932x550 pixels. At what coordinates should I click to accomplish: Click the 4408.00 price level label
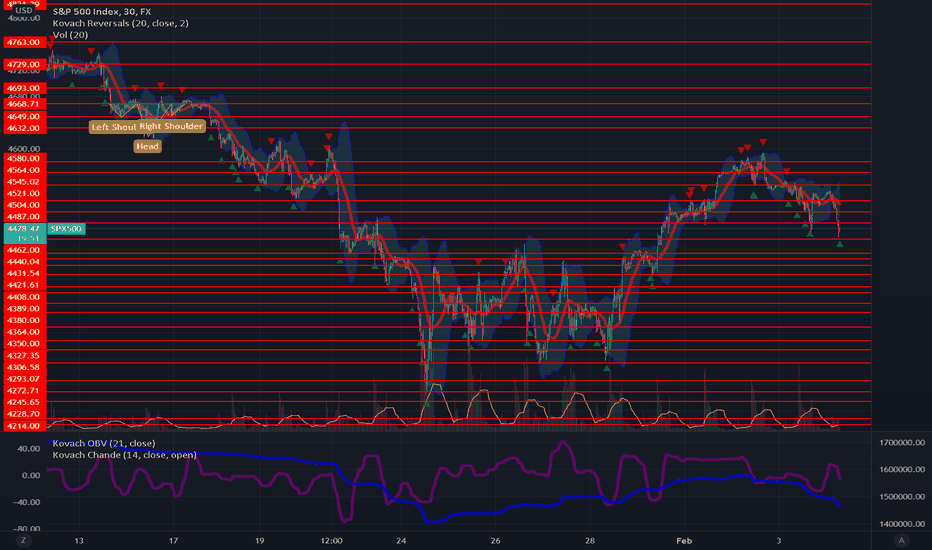24,297
